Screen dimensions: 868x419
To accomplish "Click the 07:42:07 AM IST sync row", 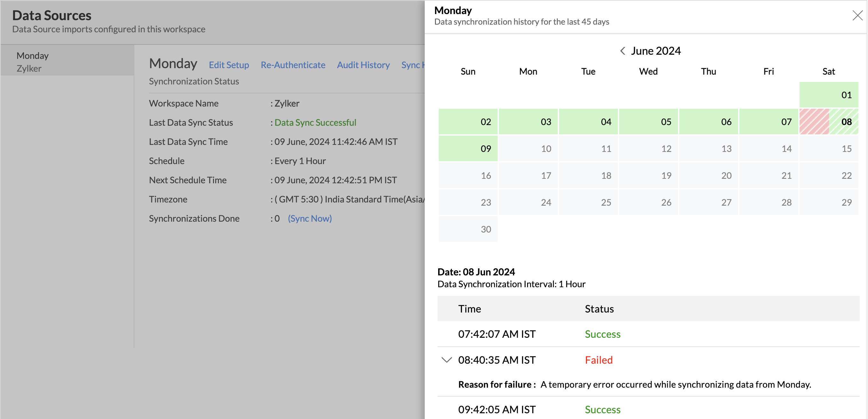I will tap(648, 334).
